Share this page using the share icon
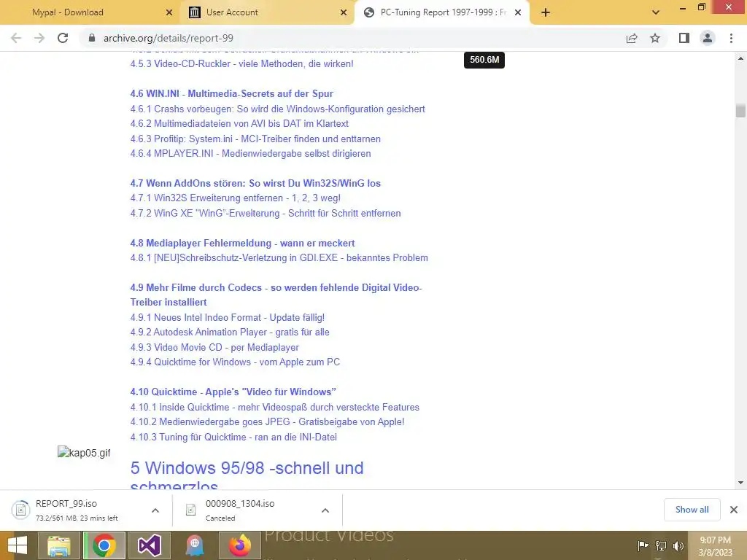The width and height of the screenshot is (747, 560). point(632,38)
